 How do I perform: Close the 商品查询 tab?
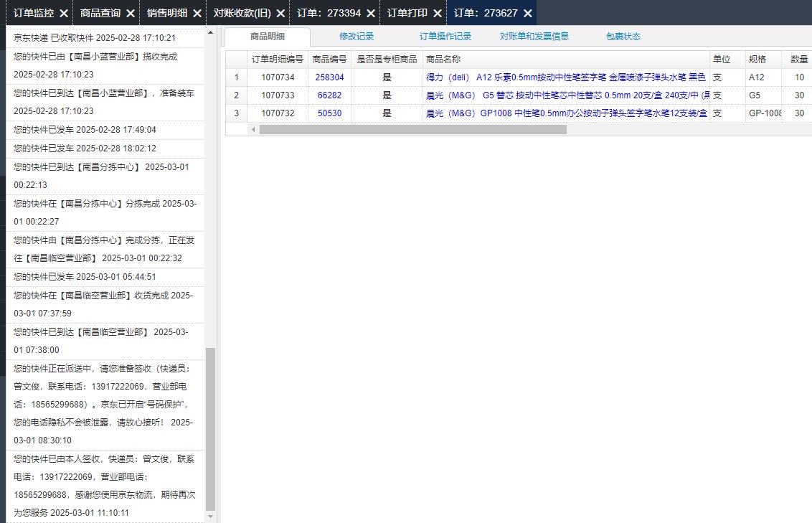point(131,14)
